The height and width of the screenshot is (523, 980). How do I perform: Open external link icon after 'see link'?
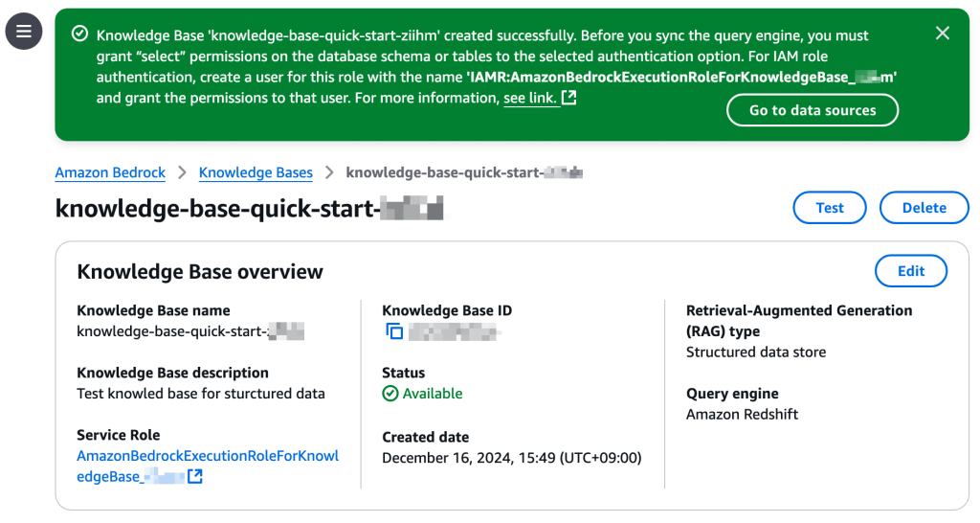(x=568, y=98)
